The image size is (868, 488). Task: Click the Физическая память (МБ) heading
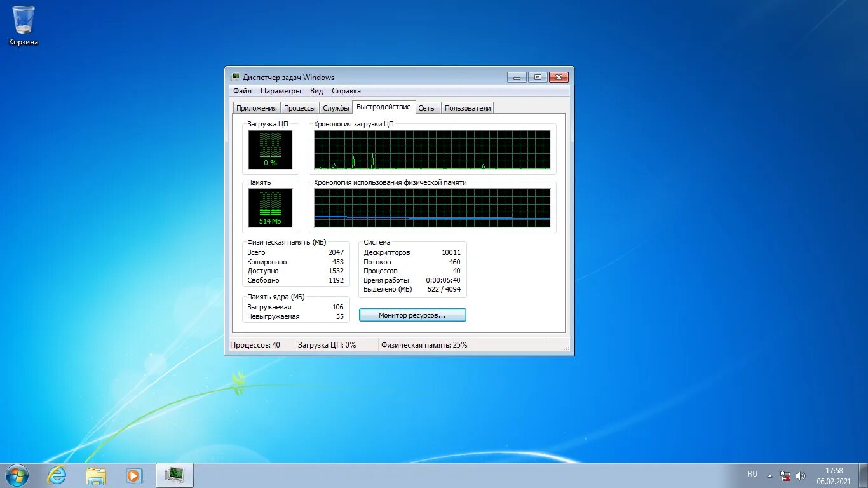[x=287, y=243]
